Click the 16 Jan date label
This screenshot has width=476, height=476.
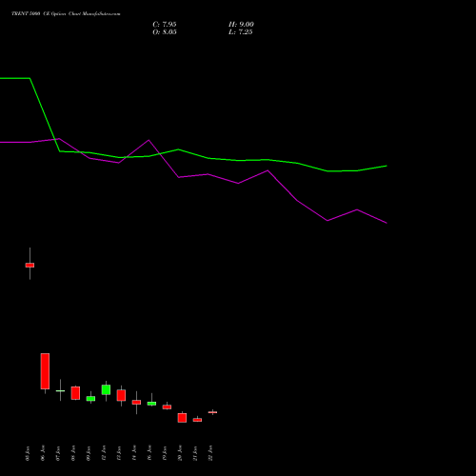click(149, 453)
